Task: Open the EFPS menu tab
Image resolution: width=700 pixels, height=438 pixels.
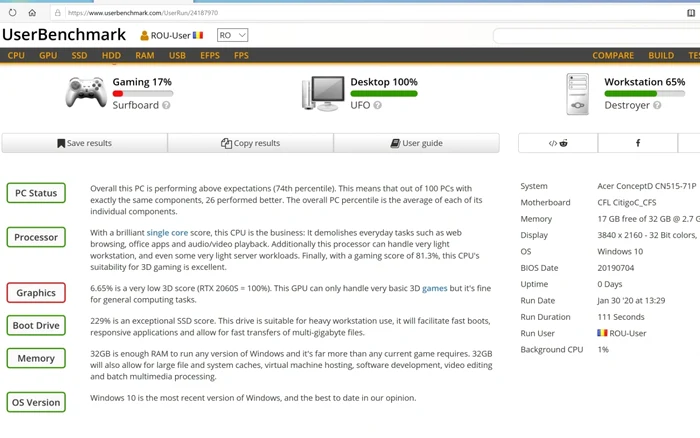Action: pos(210,55)
